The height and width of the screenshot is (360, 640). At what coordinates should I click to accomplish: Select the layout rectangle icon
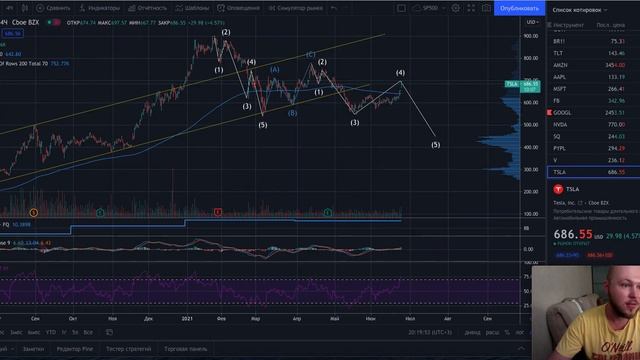401,8
